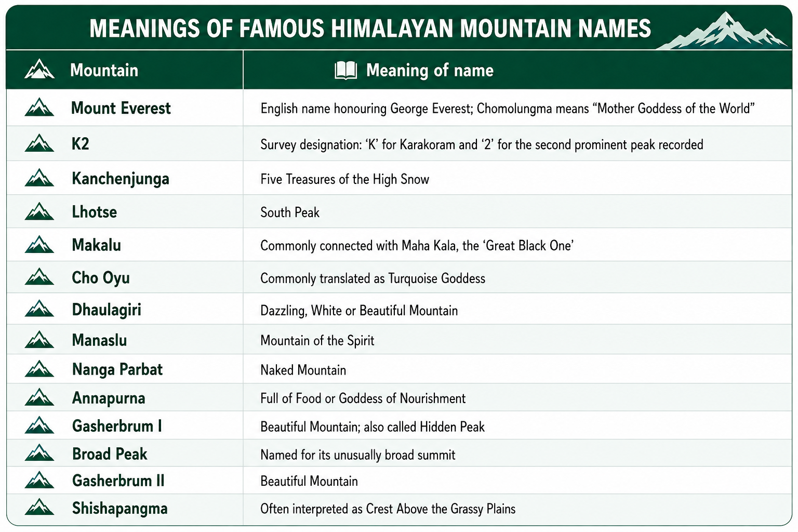This screenshot has height=532, width=798.
Task: Select the Lhotse row name
Action: [95, 212]
